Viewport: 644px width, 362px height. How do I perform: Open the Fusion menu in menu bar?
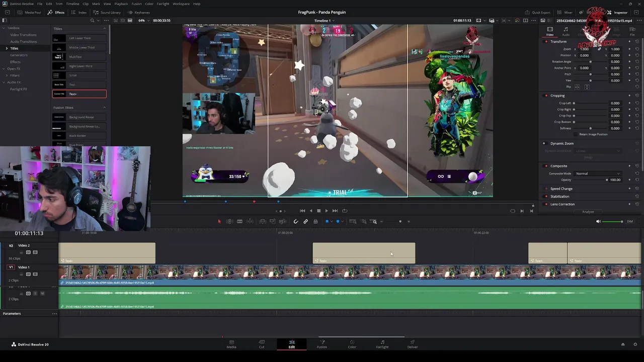coord(136,4)
